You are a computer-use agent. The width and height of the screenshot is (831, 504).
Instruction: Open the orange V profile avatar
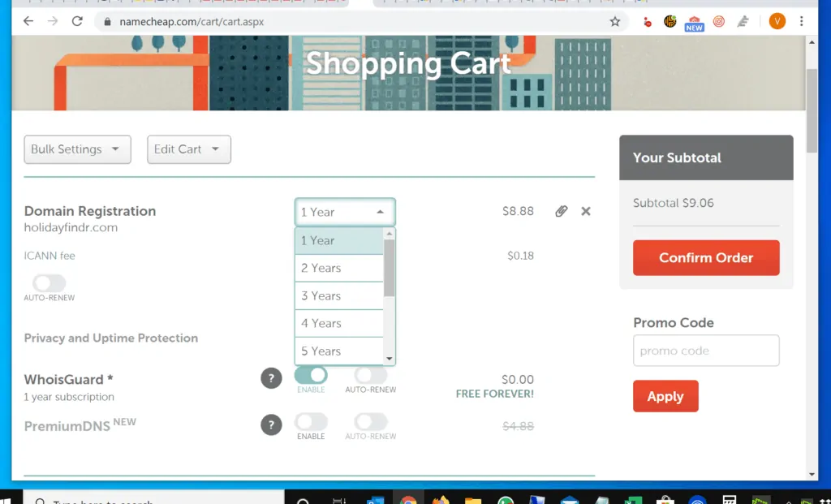tap(777, 21)
